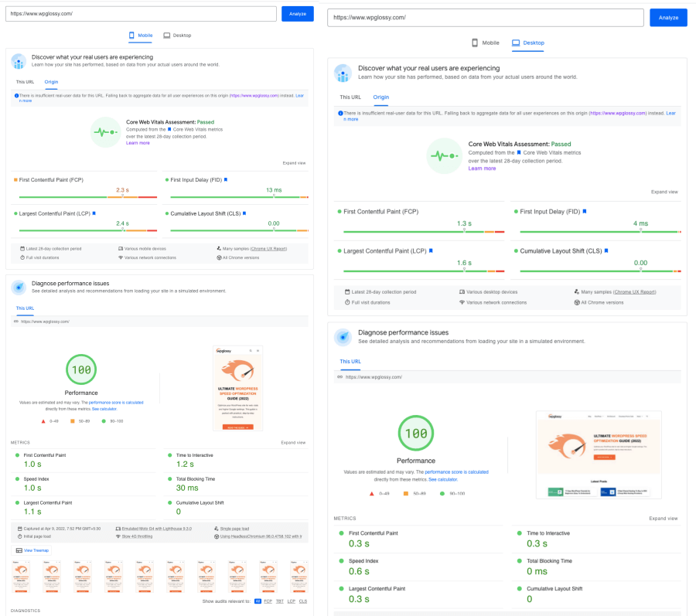696x616 pixels.
Task: Filter audits by CLS
Action: 302,601
